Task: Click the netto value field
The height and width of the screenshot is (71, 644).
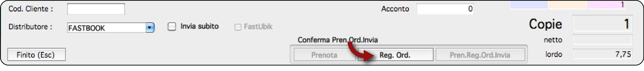Action: pyautogui.click(x=602, y=40)
